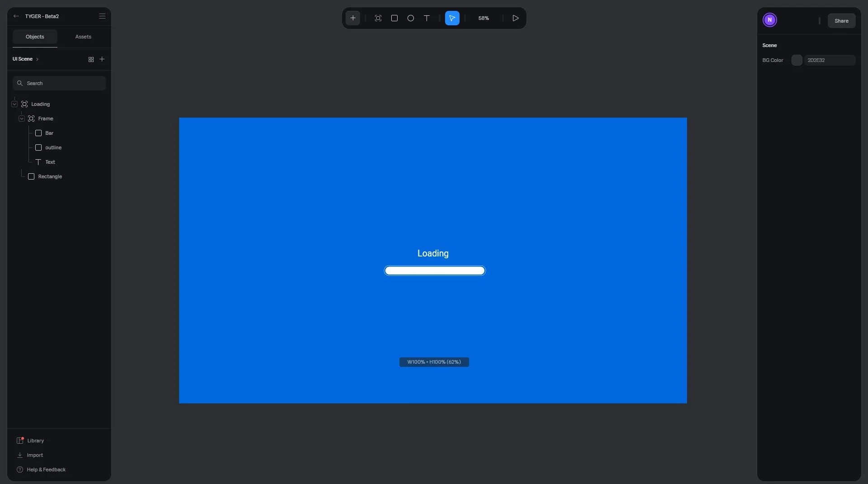Viewport: 868px width, 484px height.
Task: Select the Bar layer
Action: pyautogui.click(x=49, y=133)
